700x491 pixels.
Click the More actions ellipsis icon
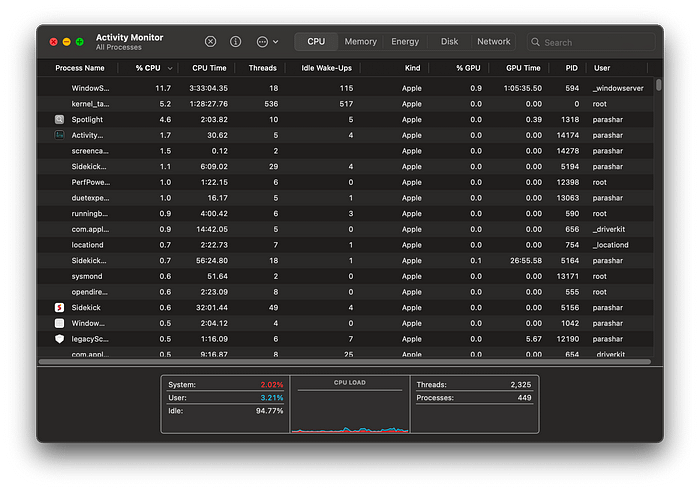click(x=262, y=42)
